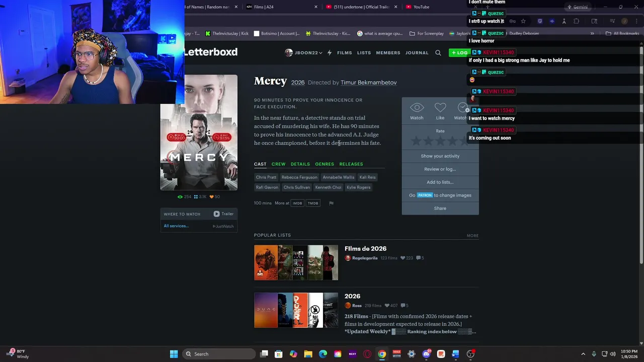Switch to the CREW tab
This screenshot has height=362, width=644.
tap(278, 164)
